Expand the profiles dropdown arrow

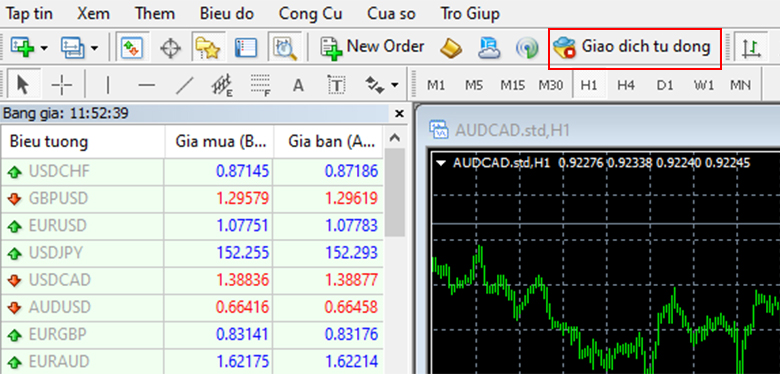tap(95, 48)
